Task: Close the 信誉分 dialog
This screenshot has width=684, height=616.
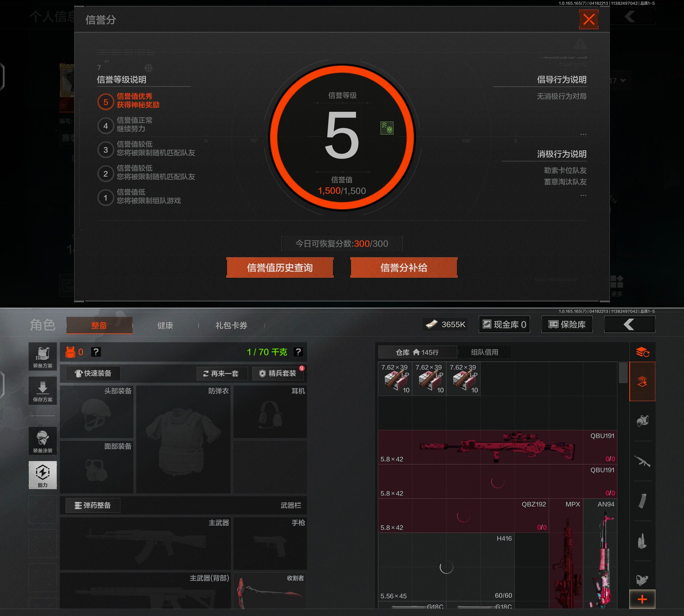Action: [589, 20]
